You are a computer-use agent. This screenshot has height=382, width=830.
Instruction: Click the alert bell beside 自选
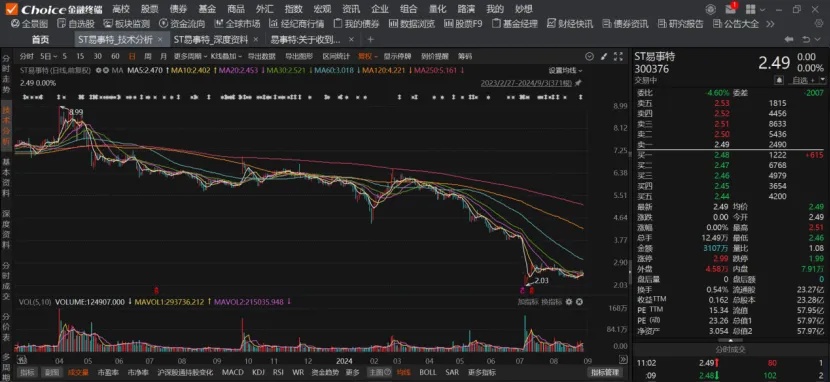tap(779, 80)
